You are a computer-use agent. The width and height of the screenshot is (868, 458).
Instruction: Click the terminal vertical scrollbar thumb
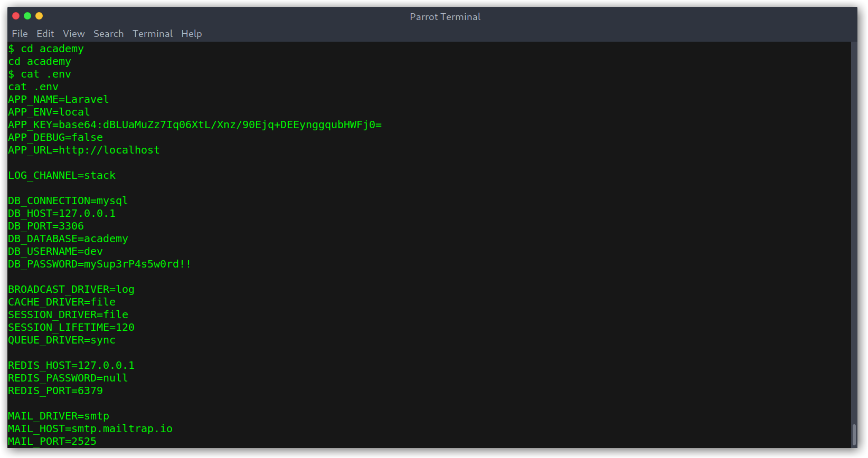click(854, 435)
